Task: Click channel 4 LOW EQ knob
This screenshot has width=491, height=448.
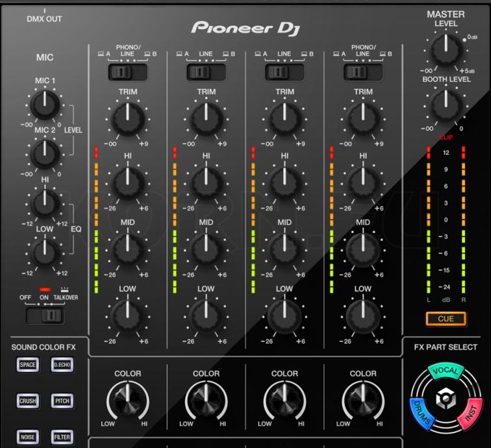Action: (363, 316)
